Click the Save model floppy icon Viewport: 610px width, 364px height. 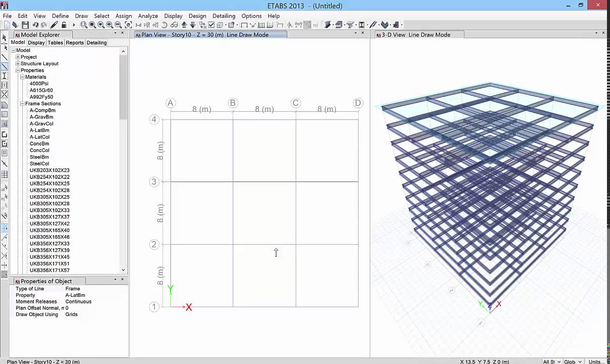(x=25, y=25)
